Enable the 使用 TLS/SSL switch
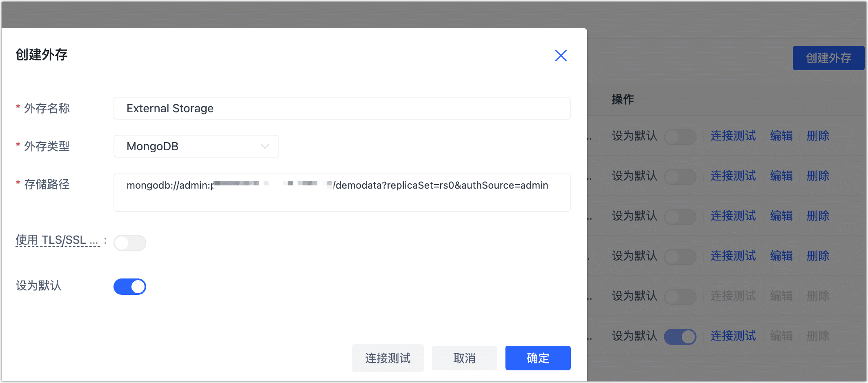 click(130, 243)
